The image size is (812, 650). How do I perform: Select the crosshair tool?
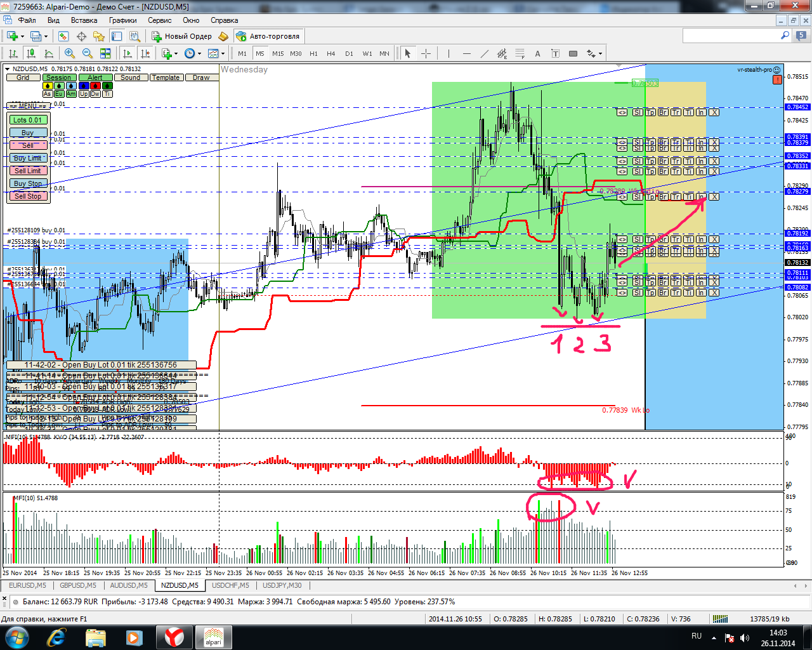coord(426,53)
